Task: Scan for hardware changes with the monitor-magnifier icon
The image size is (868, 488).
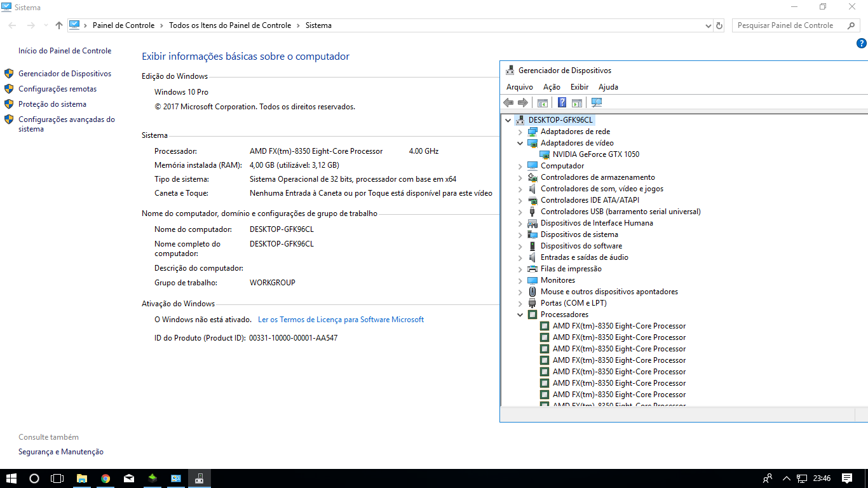Action: [x=597, y=102]
